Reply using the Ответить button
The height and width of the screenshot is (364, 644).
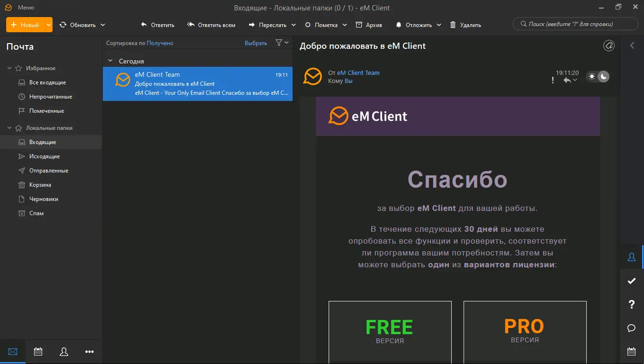coord(158,25)
